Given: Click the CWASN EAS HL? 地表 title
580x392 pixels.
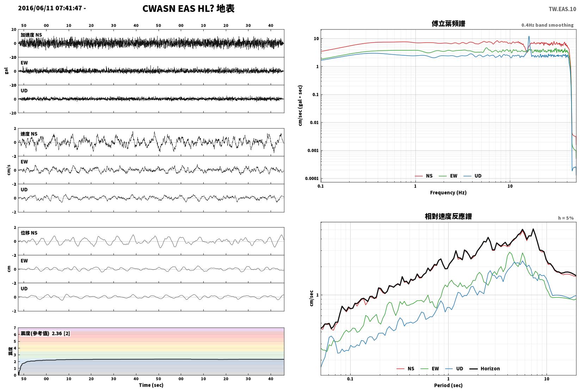Looking at the screenshot, I should tap(189, 8).
